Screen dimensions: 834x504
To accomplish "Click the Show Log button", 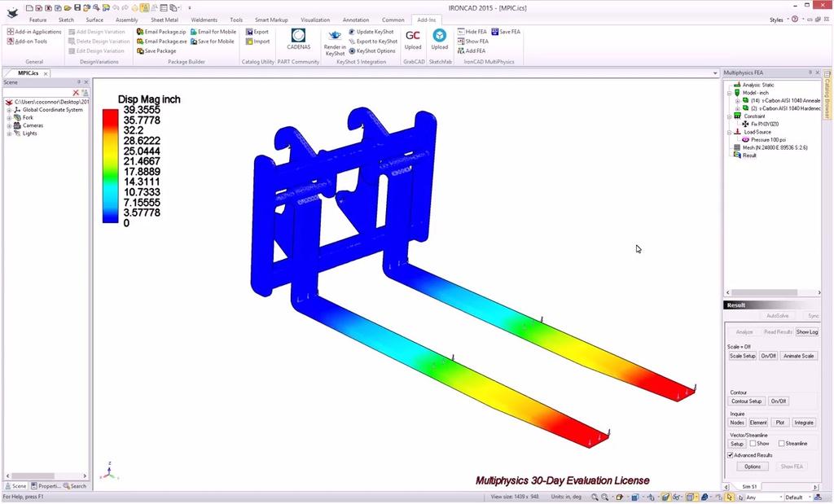I will (807, 331).
